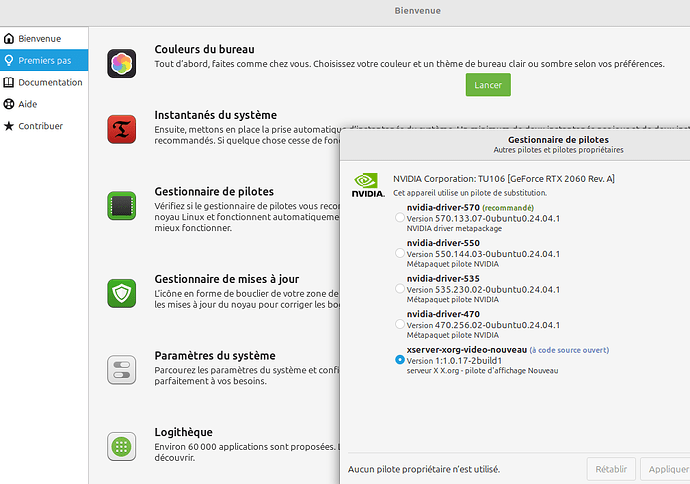Click 'NVIDIA driver metapackage' description
690x484 pixels.
pos(454,228)
